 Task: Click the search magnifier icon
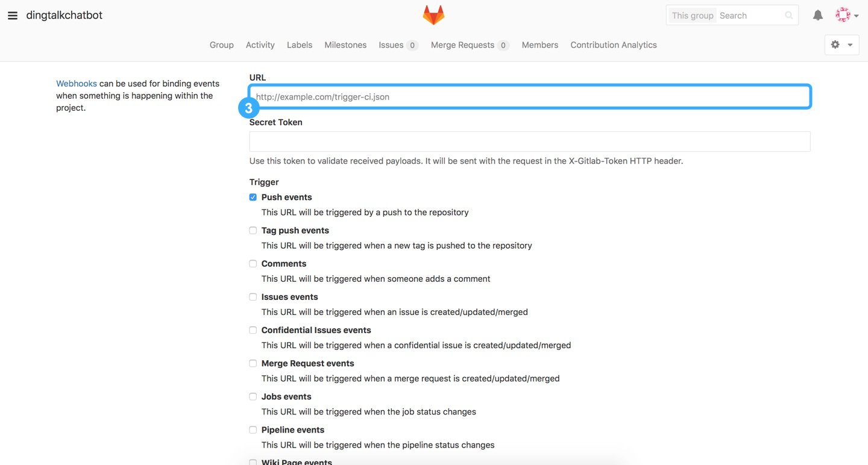788,16
